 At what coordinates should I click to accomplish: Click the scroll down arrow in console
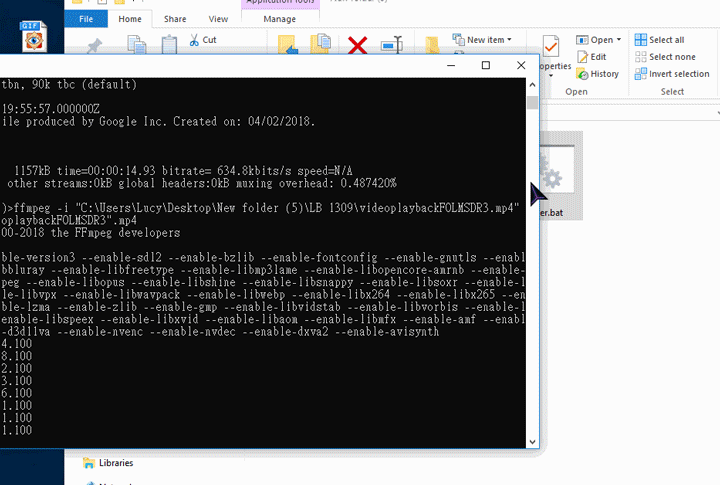click(x=532, y=442)
